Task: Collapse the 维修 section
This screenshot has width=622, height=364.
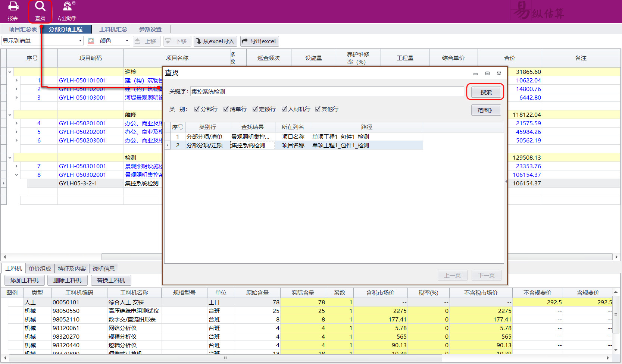Action: (10, 115)
